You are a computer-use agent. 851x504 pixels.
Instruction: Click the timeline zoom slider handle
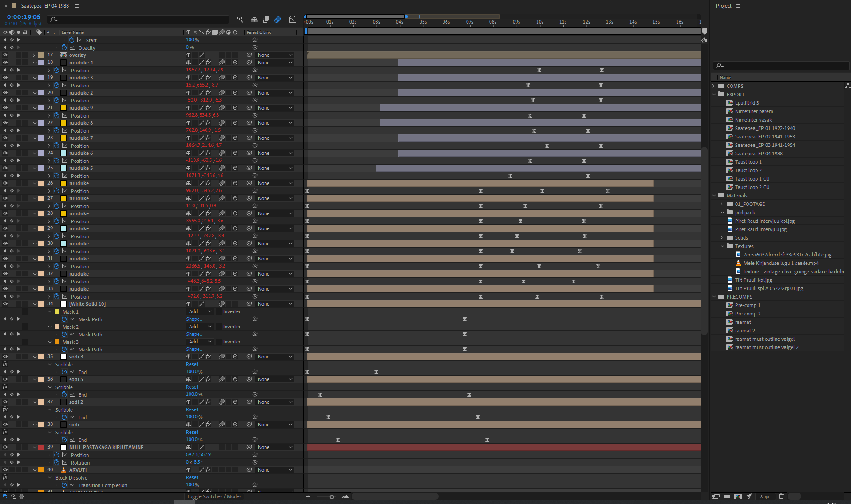332,496
